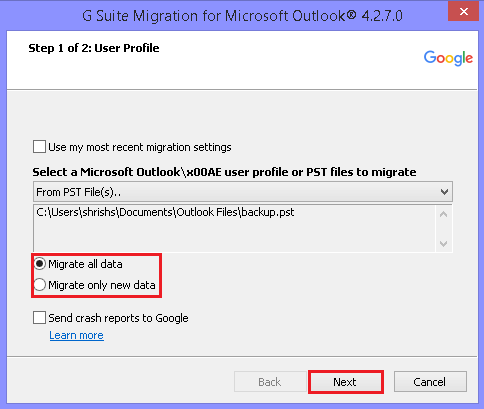
Task: Choose Migrate only new data
Action: 39,285
